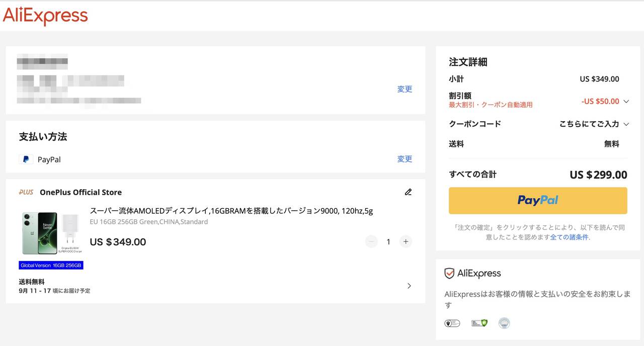This screenshot has width=644, height=346.
Task: Open the OnePlus Official Store name
Action: (x=80, y=192)
